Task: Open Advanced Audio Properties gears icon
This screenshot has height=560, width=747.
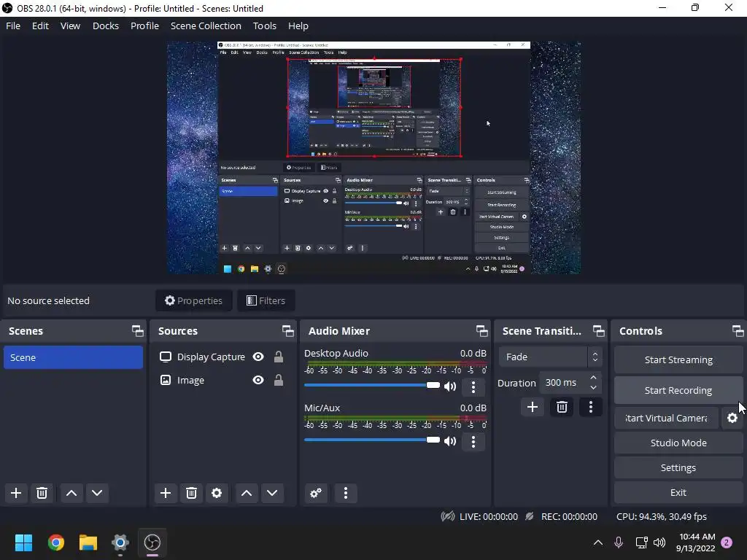Action: click(x=315, y=493)
